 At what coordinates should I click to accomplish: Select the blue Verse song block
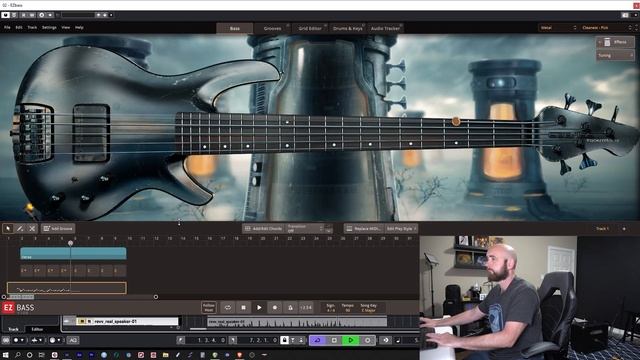tap(73, 253)
